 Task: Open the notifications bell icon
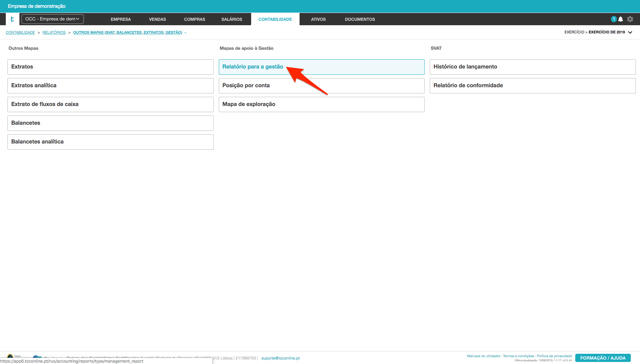[621, 19]
